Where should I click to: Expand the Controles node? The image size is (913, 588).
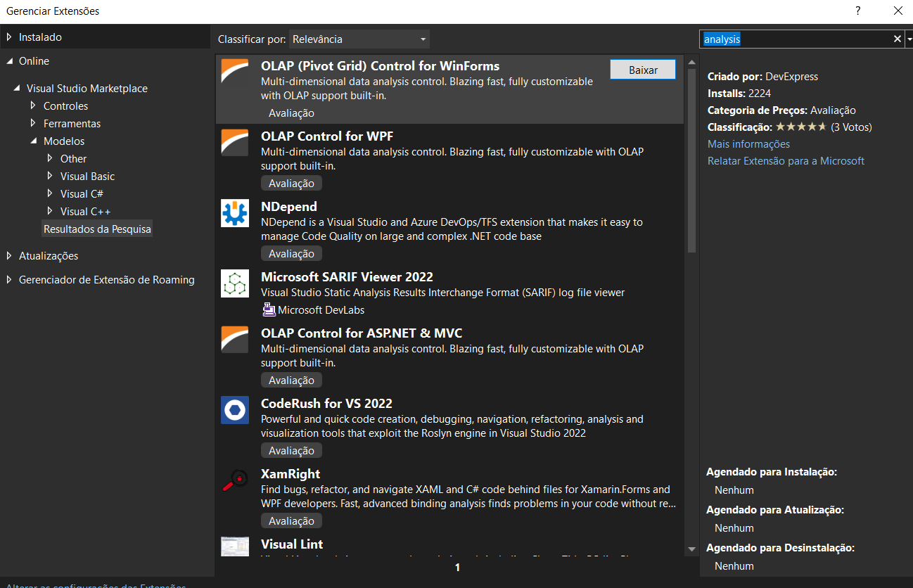click(33, 106)
